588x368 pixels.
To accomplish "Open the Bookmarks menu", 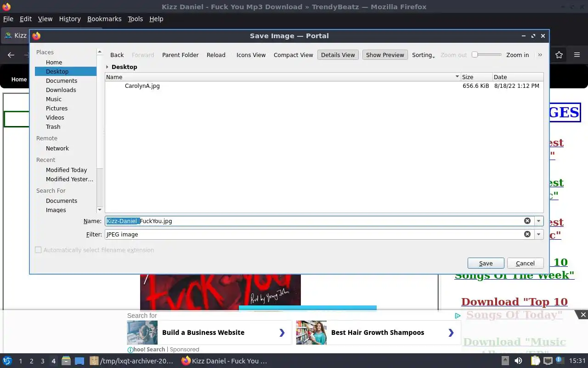I will pyautogui.click(x=104, y=19).
